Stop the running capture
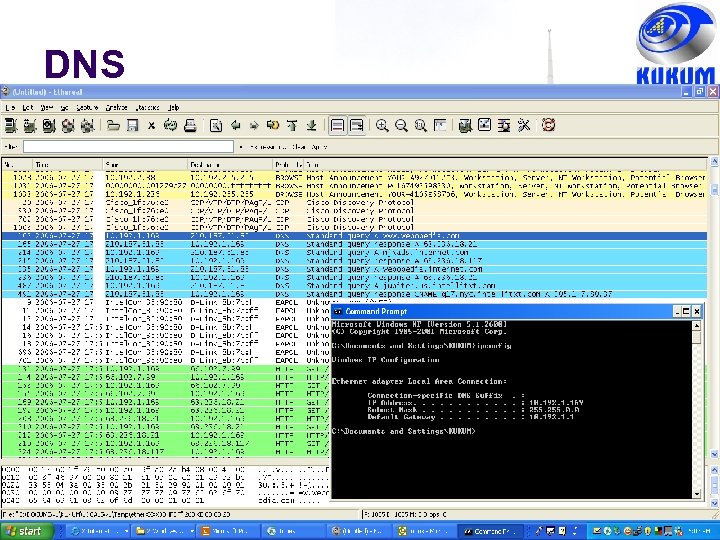This screenshot has width=720, height=540. (68, 125)
